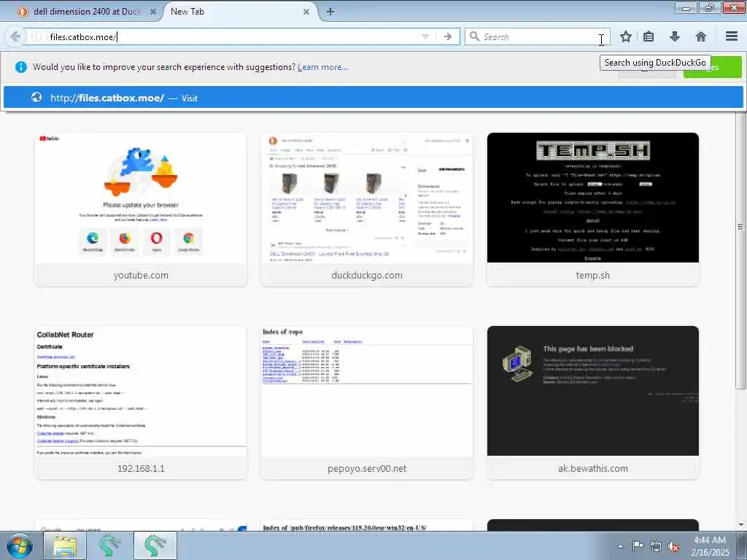Open a new tab with plus button
The height and width of the screenshot is (560, 747).
[x=330, y=12]
